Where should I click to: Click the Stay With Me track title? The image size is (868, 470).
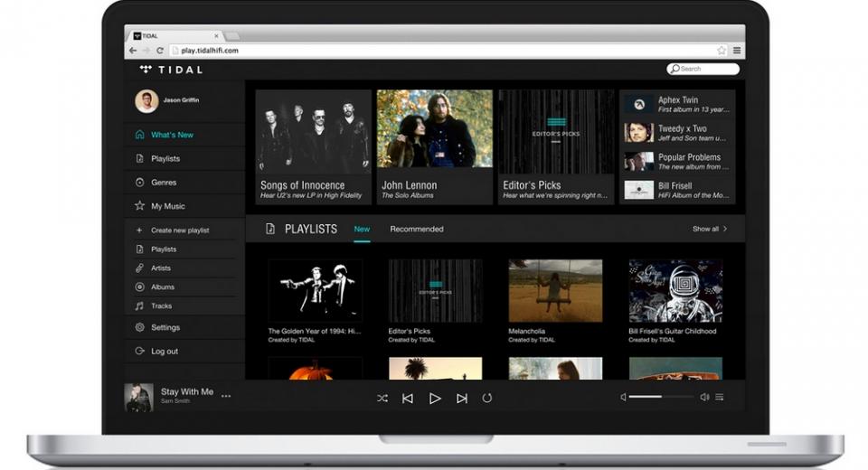pos(187,391)
